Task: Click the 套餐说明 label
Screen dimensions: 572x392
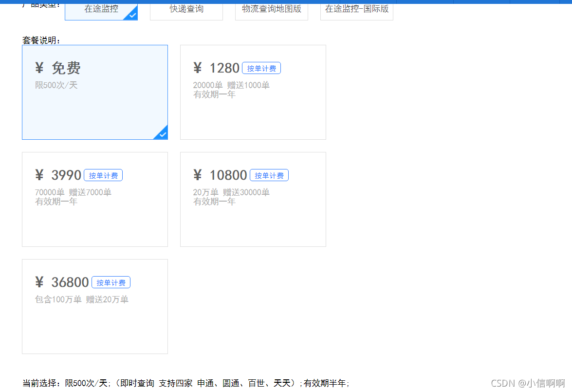Action: (40, 40)
